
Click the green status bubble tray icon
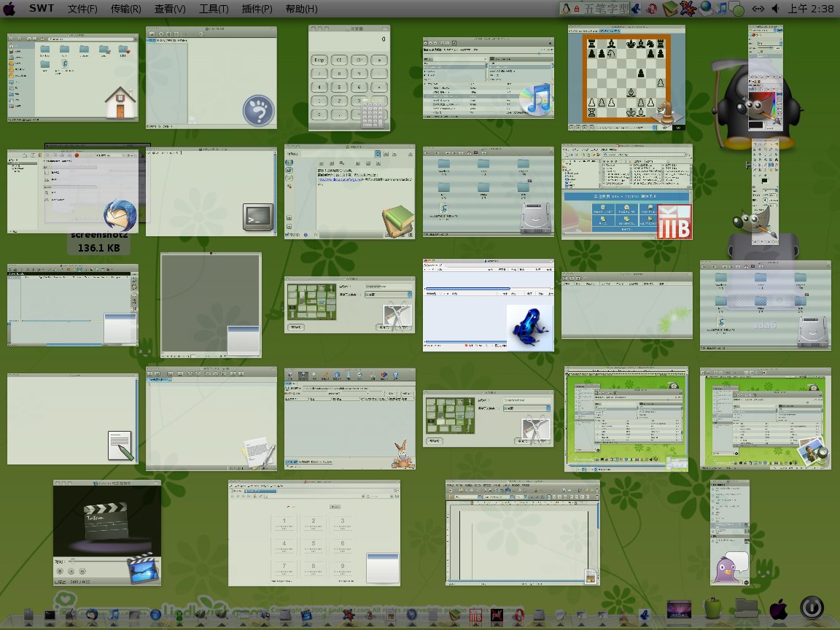[x=738, y=9]
